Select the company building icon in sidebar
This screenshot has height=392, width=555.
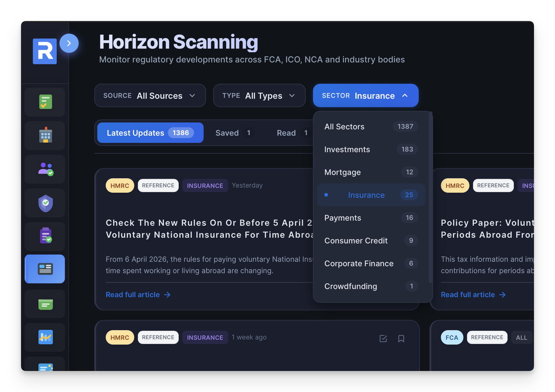pyautogui.click(x=44, y=136)
